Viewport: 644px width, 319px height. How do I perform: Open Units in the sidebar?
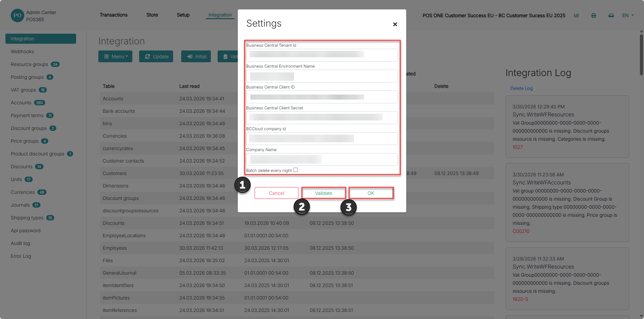click(x=16, y=179)
